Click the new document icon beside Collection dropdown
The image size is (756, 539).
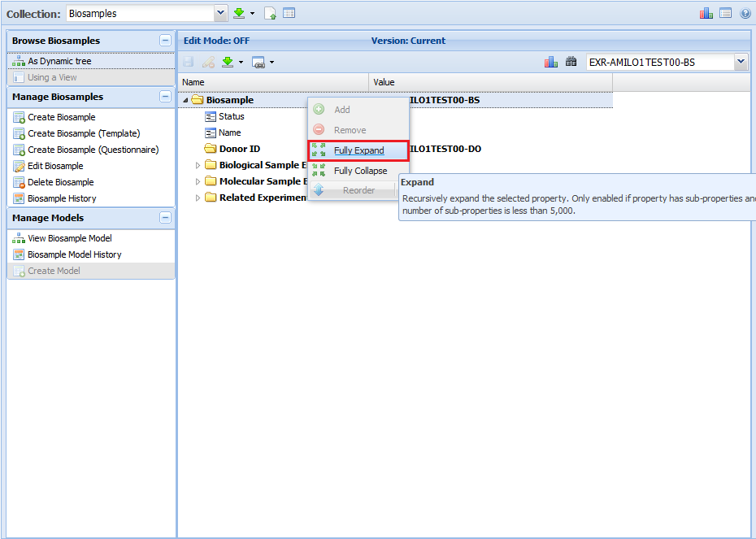(271, 14)
